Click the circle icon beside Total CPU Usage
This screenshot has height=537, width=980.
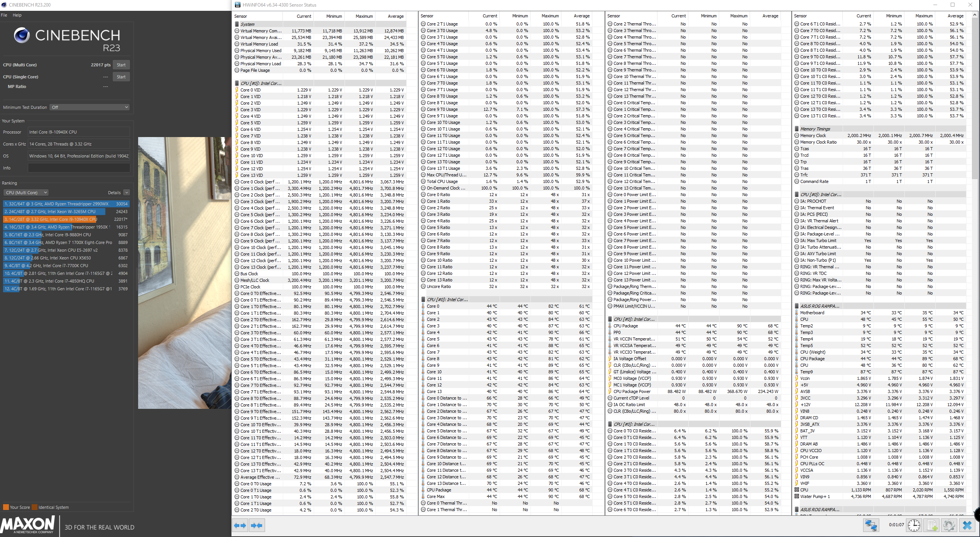point(423,181)
